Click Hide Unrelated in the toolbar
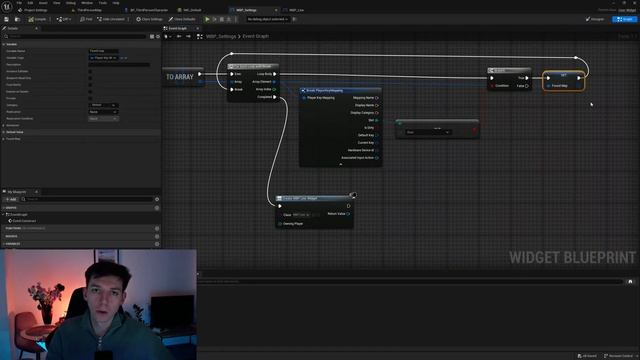Image resolution: width=640 pixels, height=360 pixels. [111, 19]
